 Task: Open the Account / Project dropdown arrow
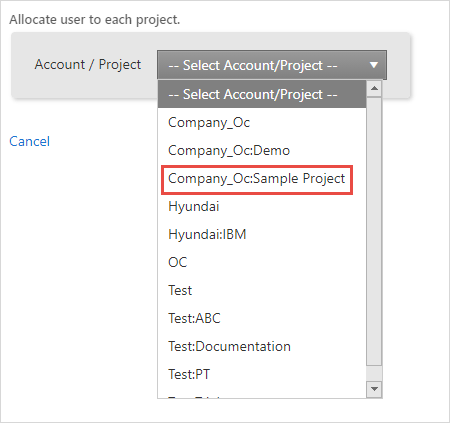click(x=374, y=65)
